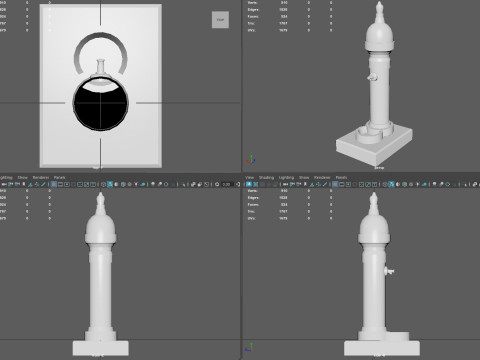Toggle Resolution Gate in lower-left panel toolbar
Viewport: 480px width, 360px height.
pyautogui.click(x=67, y=184)
